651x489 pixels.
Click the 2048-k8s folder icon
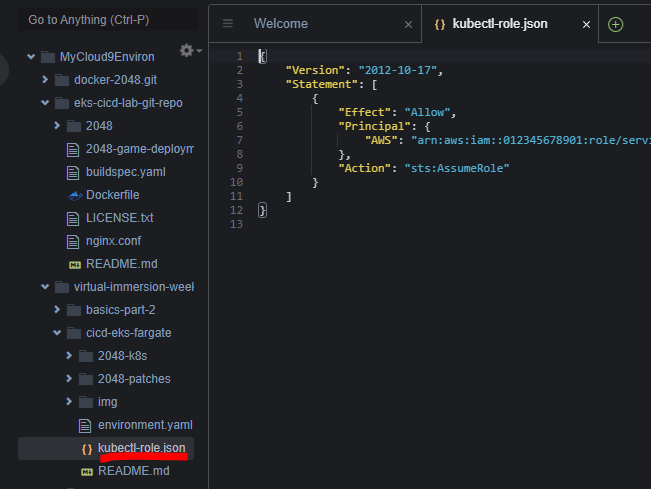click(x=86, y=356)
